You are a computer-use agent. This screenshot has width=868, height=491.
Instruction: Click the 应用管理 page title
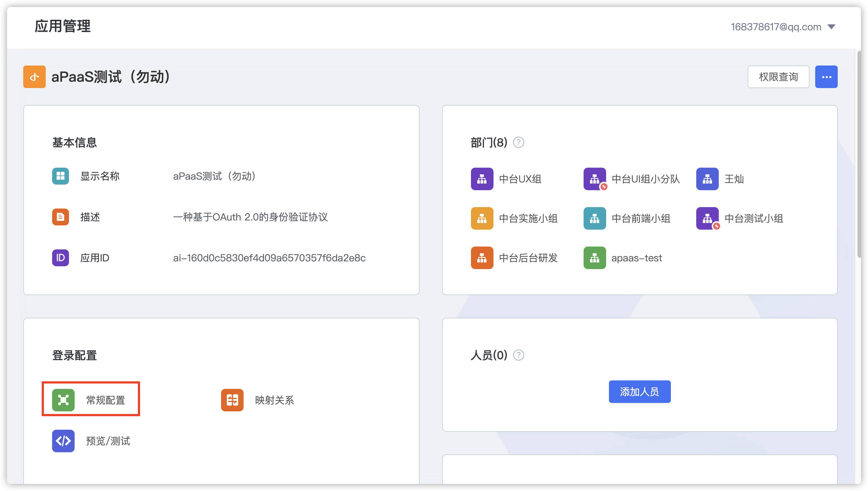pos(63,26)
